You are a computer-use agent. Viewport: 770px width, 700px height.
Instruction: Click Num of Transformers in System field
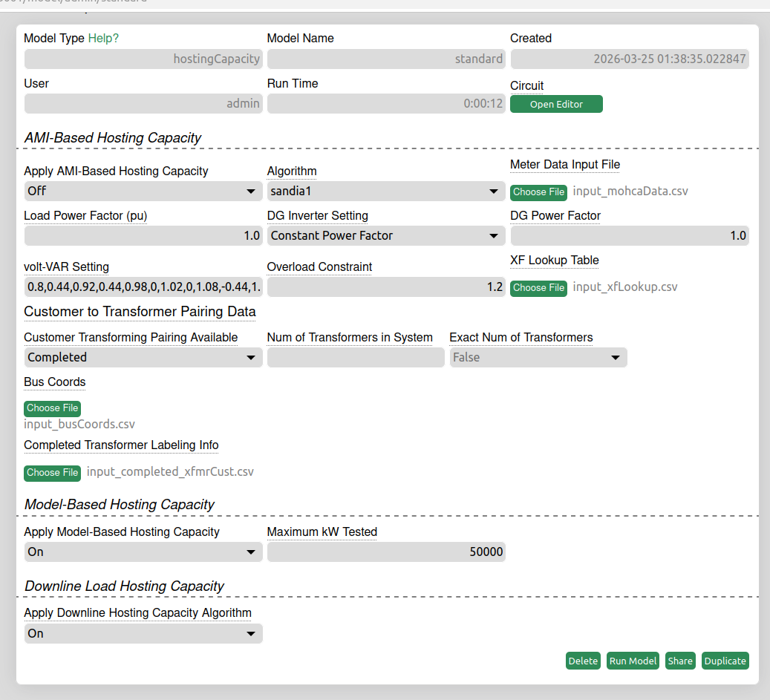coord(356,357)
